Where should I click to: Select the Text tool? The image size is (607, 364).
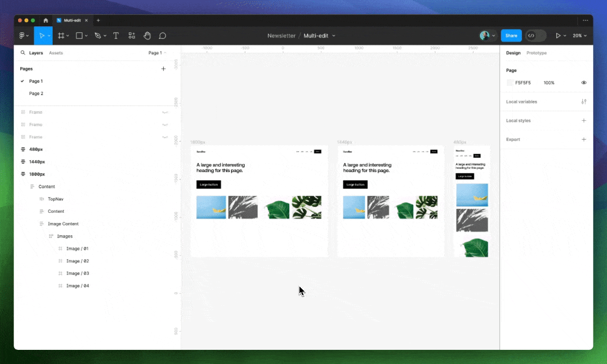coord(116,36)
